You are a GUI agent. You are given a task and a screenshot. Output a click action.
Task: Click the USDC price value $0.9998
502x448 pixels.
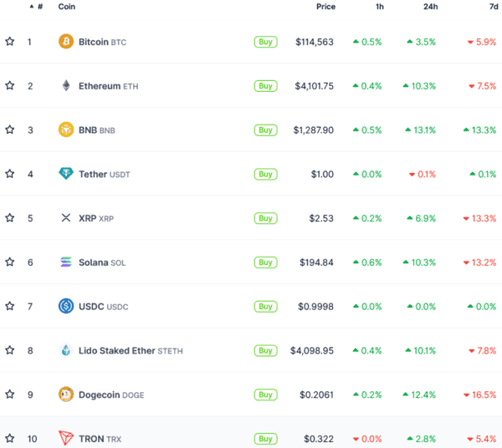click(315, 307)
